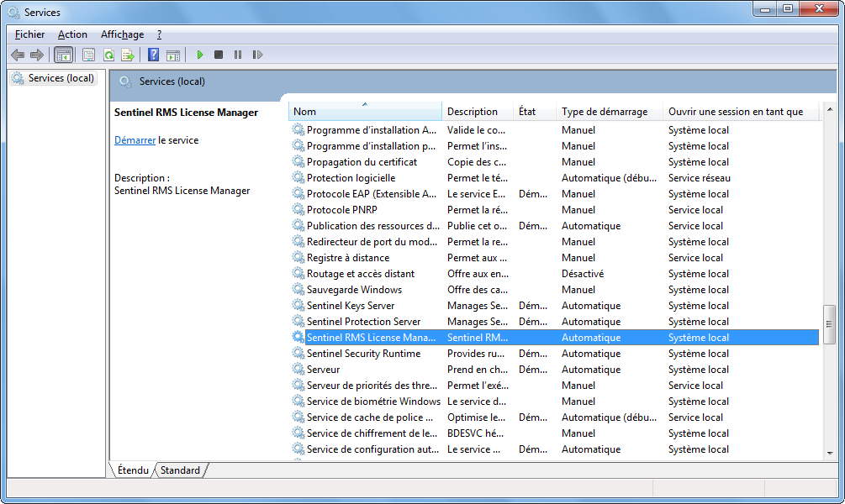The image size is (845, 504).
Task: Click Service réseau in Protection logicielle row
Action: (x=700, y=178)
